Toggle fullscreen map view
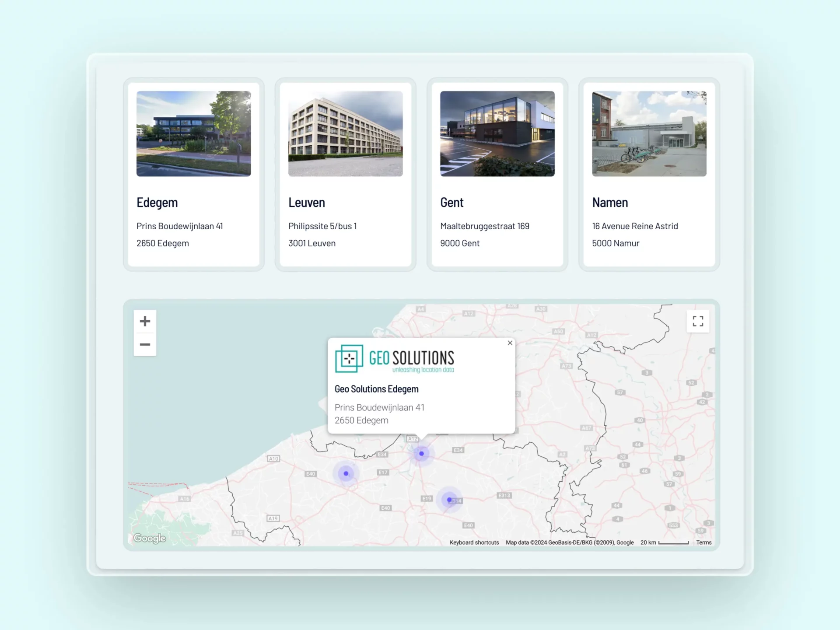The width and height of the screenshot is (840, 630). (698, 322)
